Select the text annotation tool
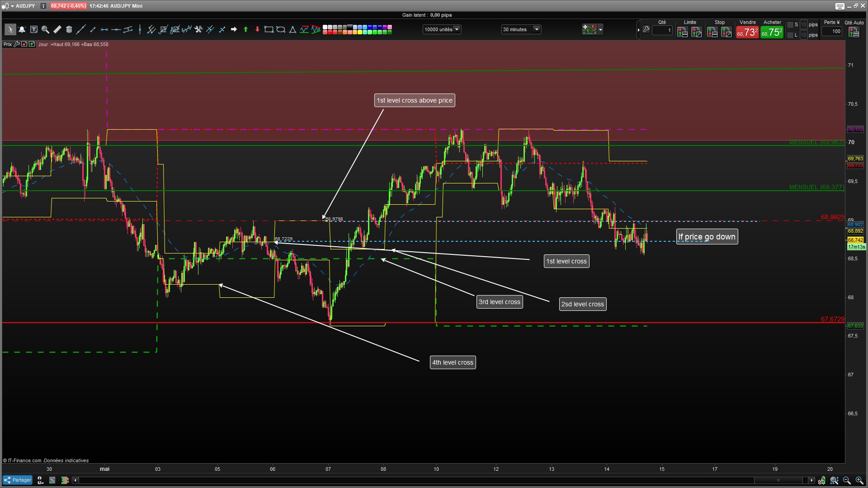 (x=34, y=30)
